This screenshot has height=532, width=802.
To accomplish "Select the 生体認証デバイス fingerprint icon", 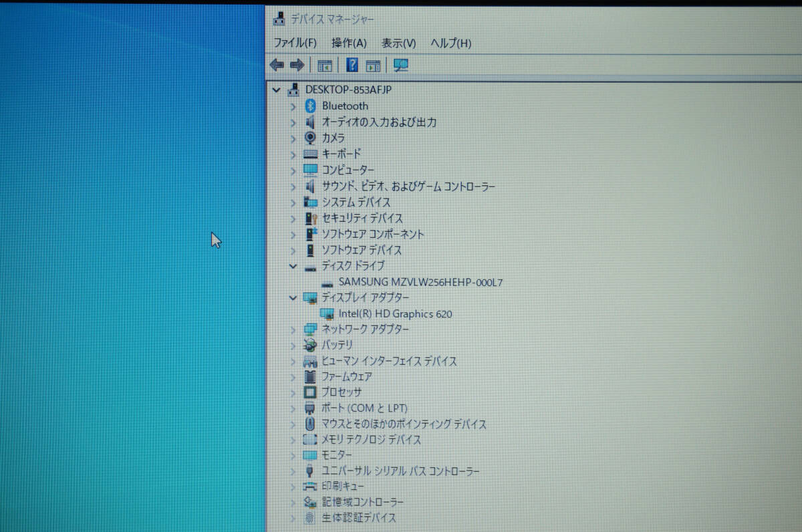I will coord(309,518).
